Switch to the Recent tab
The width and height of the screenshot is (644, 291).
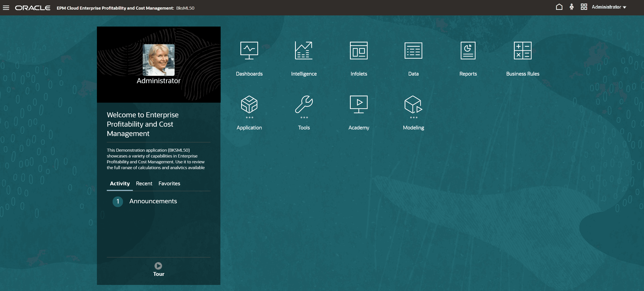tap(144, 184)
